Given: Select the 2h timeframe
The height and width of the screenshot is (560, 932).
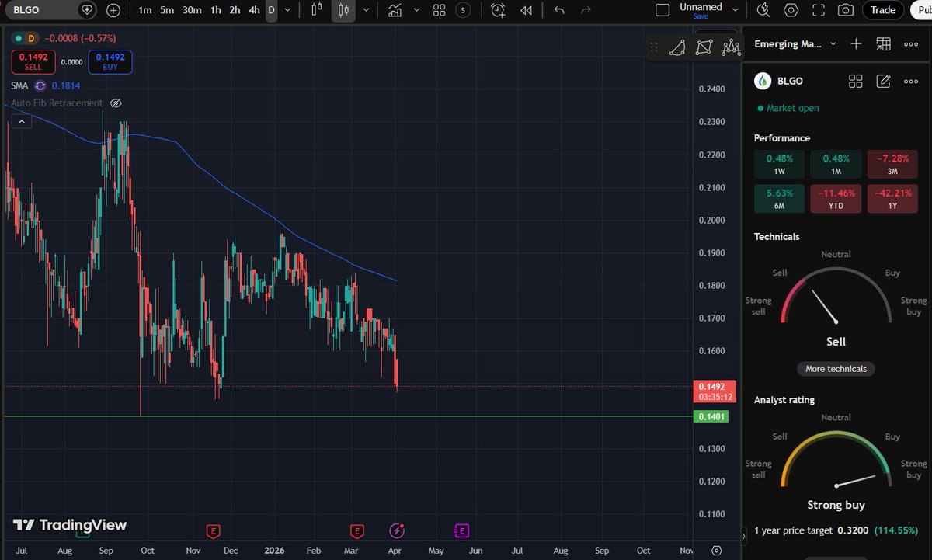Looking at the screenshot, I should point(235,10).
